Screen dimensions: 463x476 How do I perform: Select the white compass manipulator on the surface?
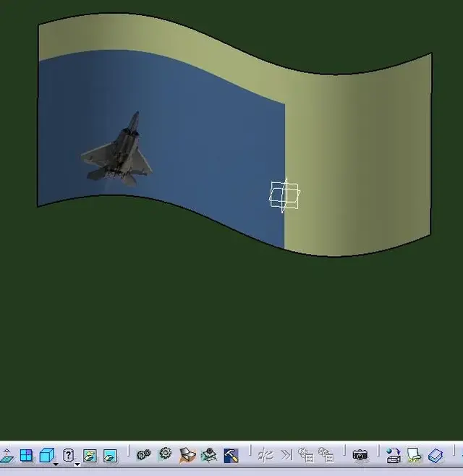pyautogui.click(x=284, y=195)
